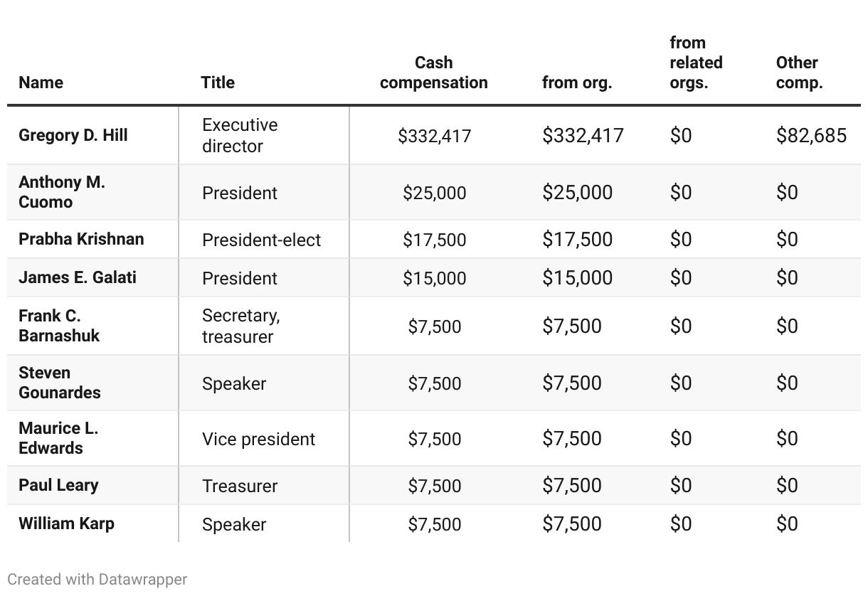This screenshot has width=868, height=596.
Task: Open the 'Created with Datawrapper' link
Action: point(97,579)
